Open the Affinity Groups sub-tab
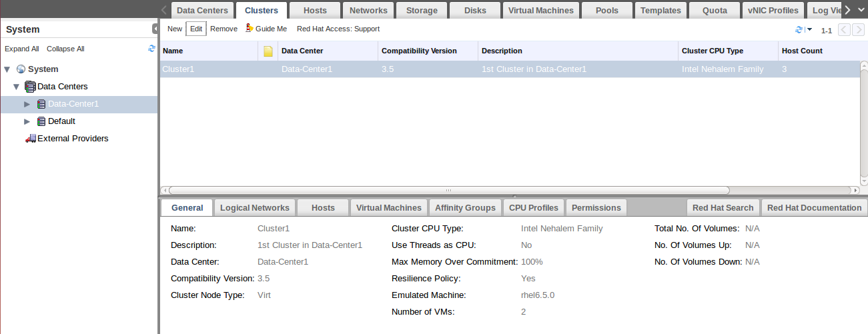868x334 pixels. click(x=465, y=207)
